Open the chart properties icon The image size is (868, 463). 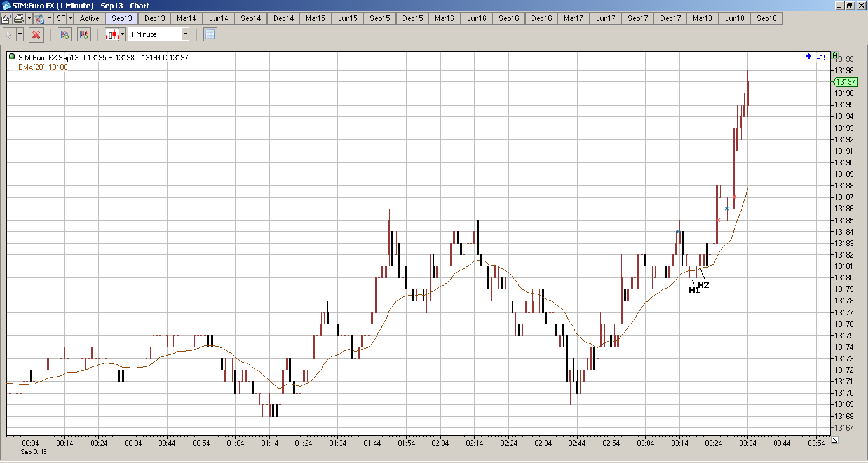coord(6,18)
